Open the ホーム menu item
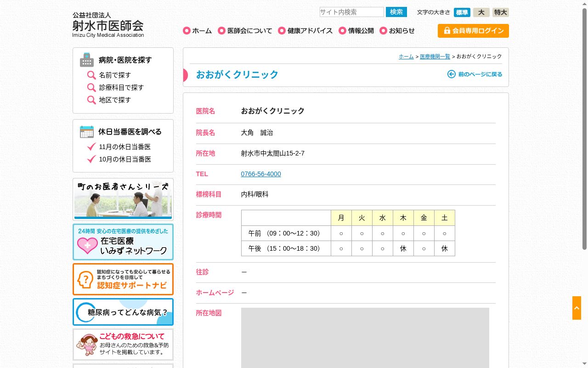Viewport: 588px width, 368px height. pyautogui.click(x=197, y=31)
